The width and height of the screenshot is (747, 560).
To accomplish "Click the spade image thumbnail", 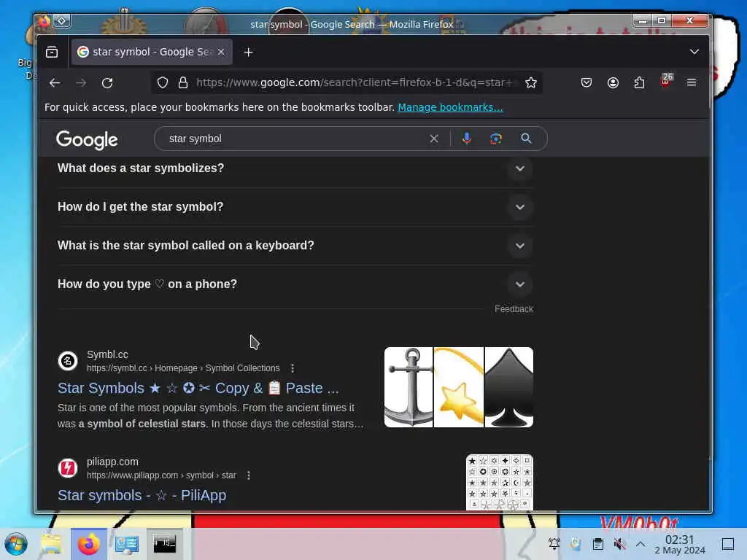I will pyautogui.click(x=508, y=387).
